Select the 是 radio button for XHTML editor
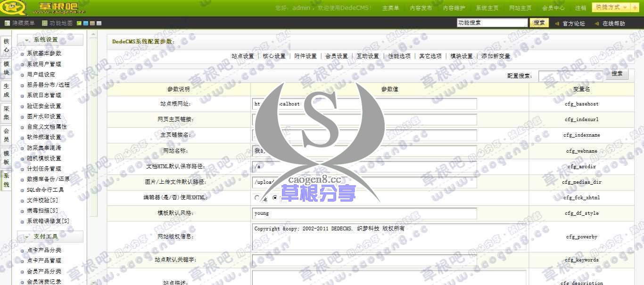The image size is (644, 285). [256, 197]
